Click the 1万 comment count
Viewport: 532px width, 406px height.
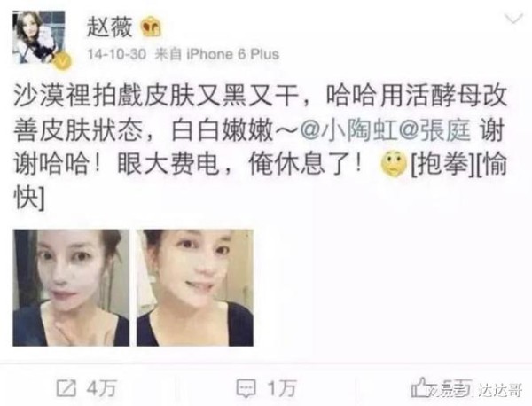[x=282, y=388]
